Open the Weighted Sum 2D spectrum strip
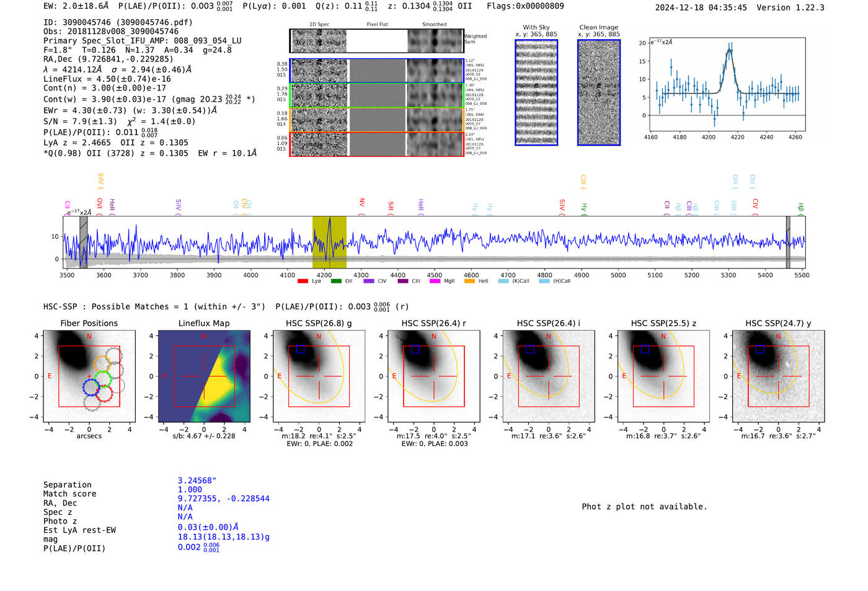The width and height of the screenshot is (868, 591). click(x=377, y=41)
